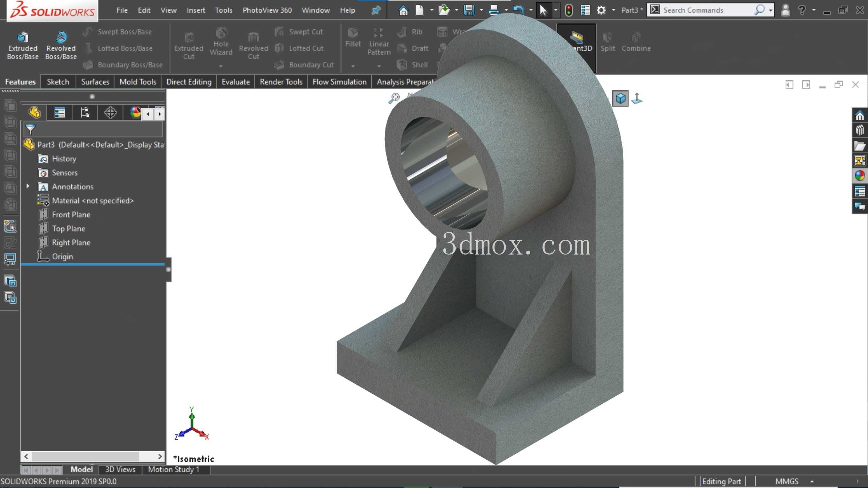Open the PhotoView 360 menu
The width and height of the screenshot is (868, 488).
click(x=267, y=10)
